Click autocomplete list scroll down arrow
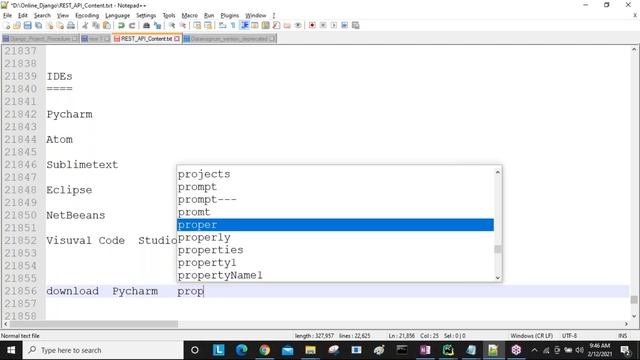Viewport: 640px width, 360px height. click(x=498, y=278)
